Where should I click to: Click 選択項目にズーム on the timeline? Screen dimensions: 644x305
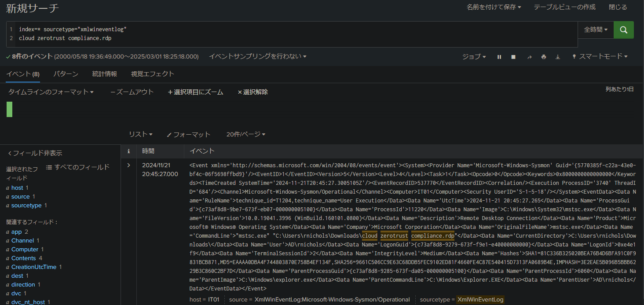pos(195,92)
